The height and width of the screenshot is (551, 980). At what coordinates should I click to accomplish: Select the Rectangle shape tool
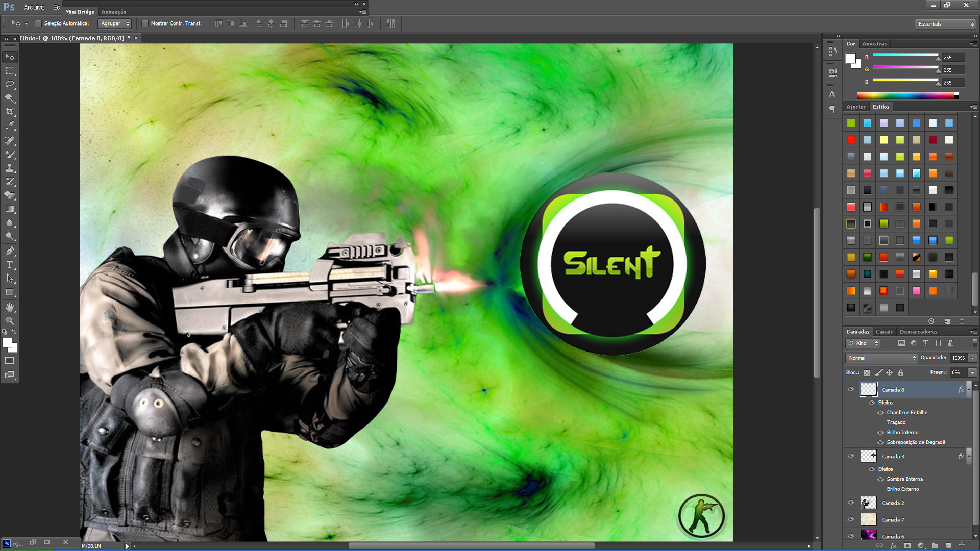tap(10, 292)
